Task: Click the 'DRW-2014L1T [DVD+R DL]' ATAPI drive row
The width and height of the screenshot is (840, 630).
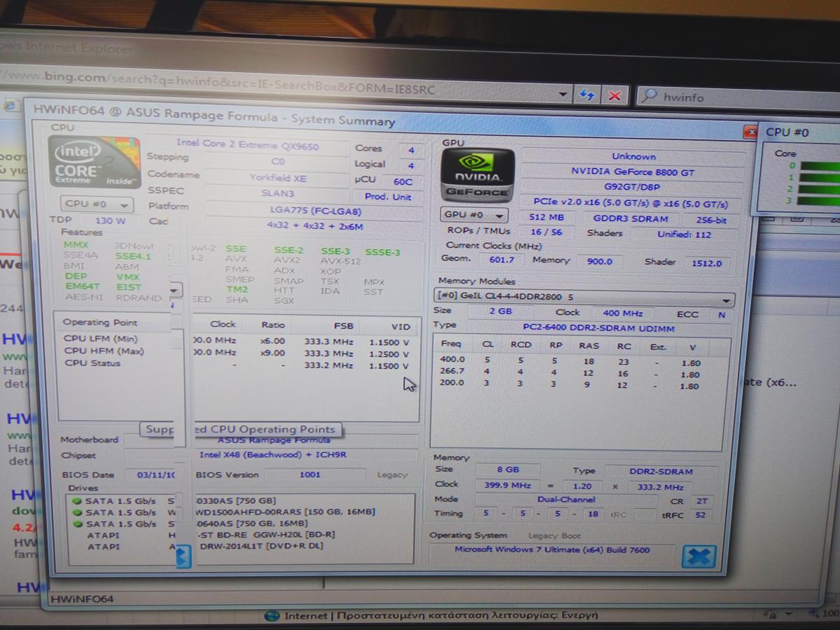Action: (241, 546)
